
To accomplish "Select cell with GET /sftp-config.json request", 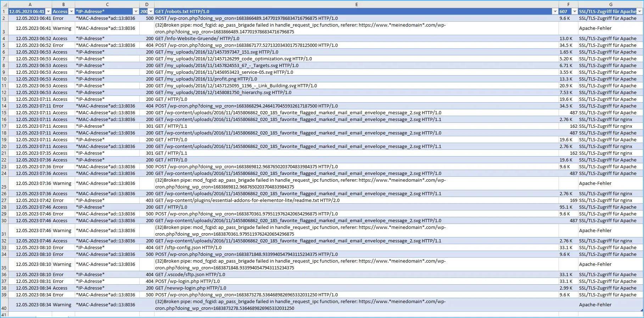I will pyautogui.click(x=357, y=248).
